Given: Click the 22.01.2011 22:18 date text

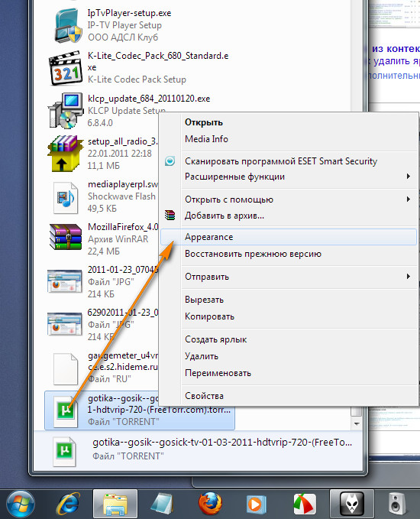Looking at the screenshot, I should (119, 154).
